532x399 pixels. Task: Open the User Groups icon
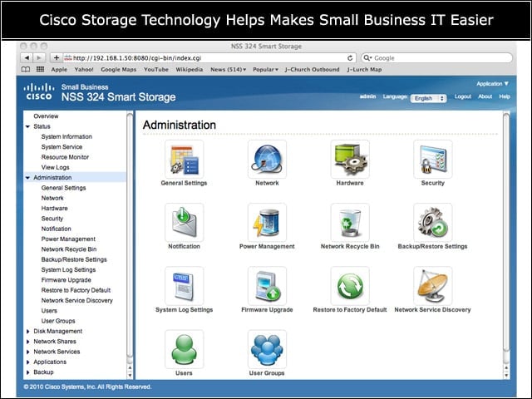(267, 349)
